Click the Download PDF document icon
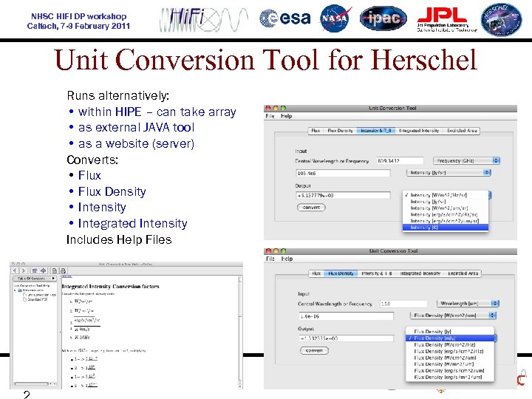This screenshot has width=532, height=399. tap(24, 299)
